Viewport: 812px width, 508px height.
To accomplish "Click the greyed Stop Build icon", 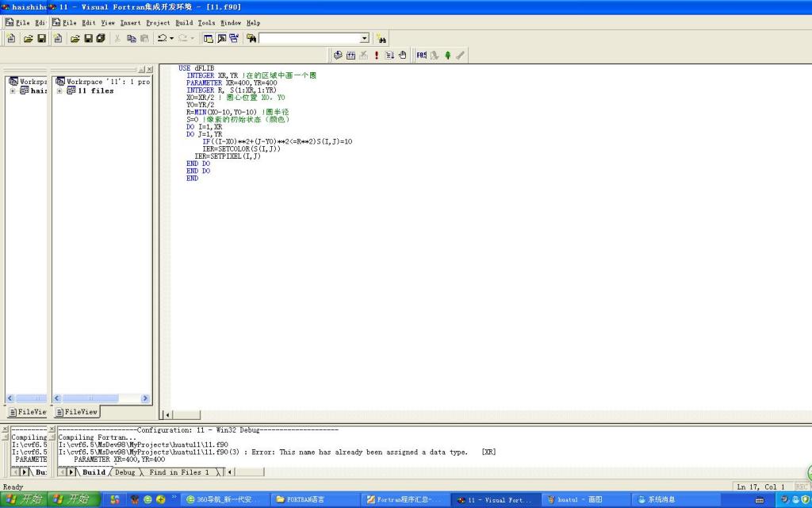I will (x=363, y=55).
